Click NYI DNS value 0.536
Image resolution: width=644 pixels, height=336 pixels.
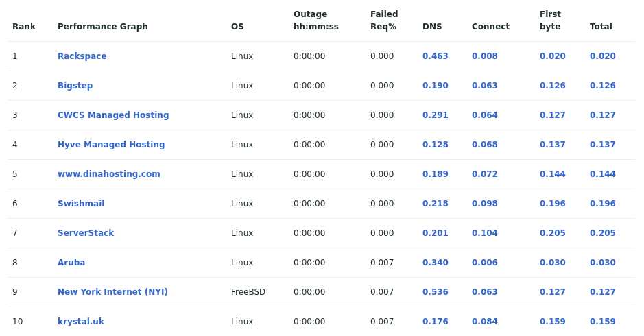[436, 292]
